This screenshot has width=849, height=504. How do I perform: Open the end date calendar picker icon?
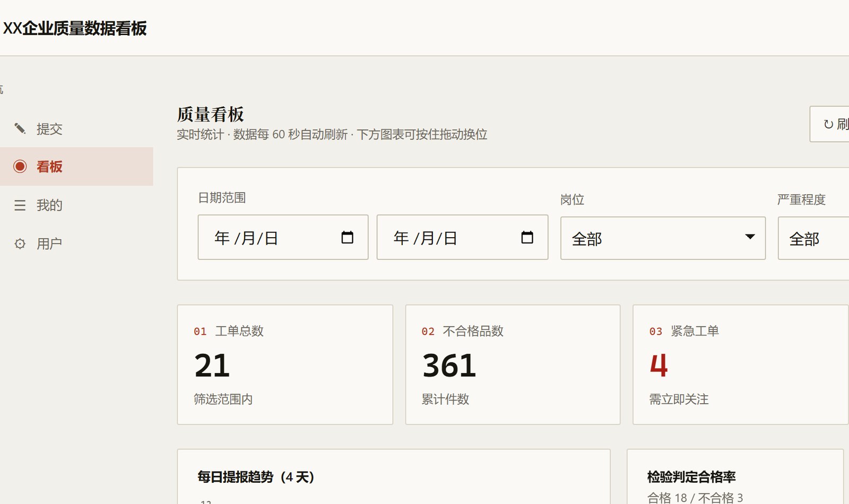(527, 237)
